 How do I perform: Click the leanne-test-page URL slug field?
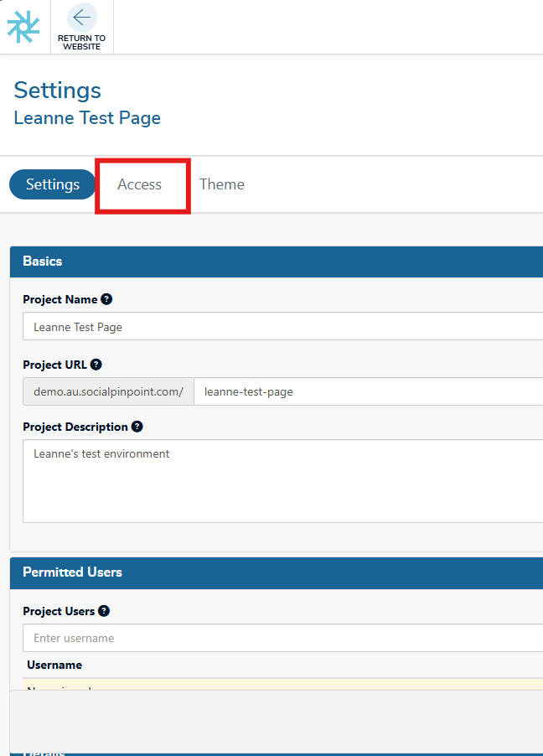coord(367,391)
